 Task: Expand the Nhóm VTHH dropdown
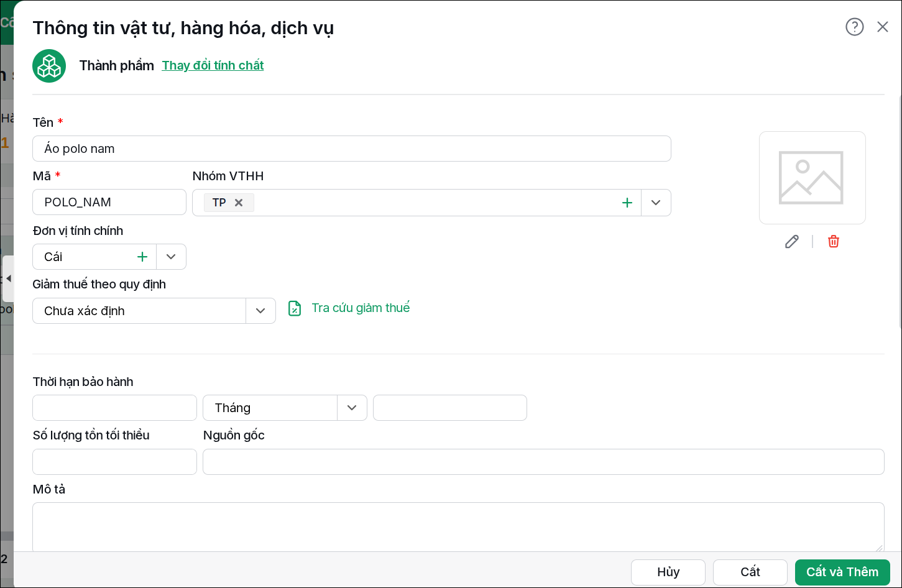656,203
